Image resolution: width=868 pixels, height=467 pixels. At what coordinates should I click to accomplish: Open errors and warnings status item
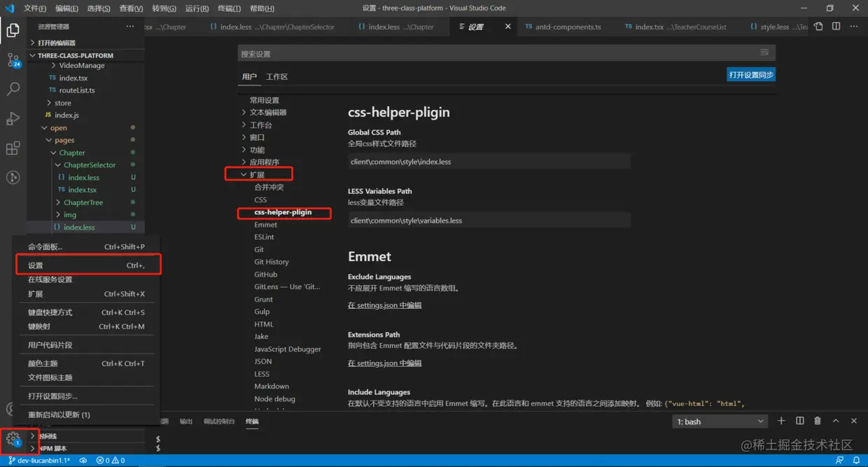point(111,461)
